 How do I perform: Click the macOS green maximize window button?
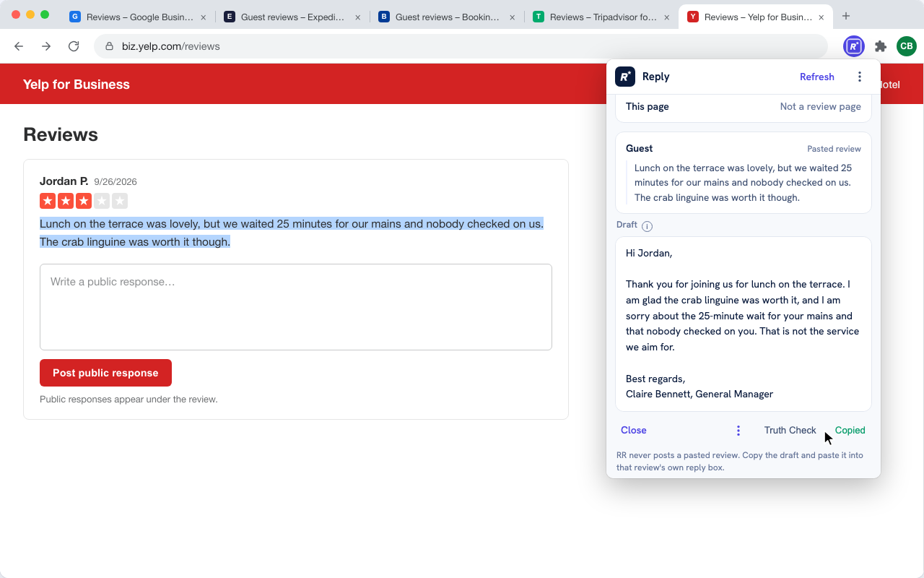coord(45,14)
